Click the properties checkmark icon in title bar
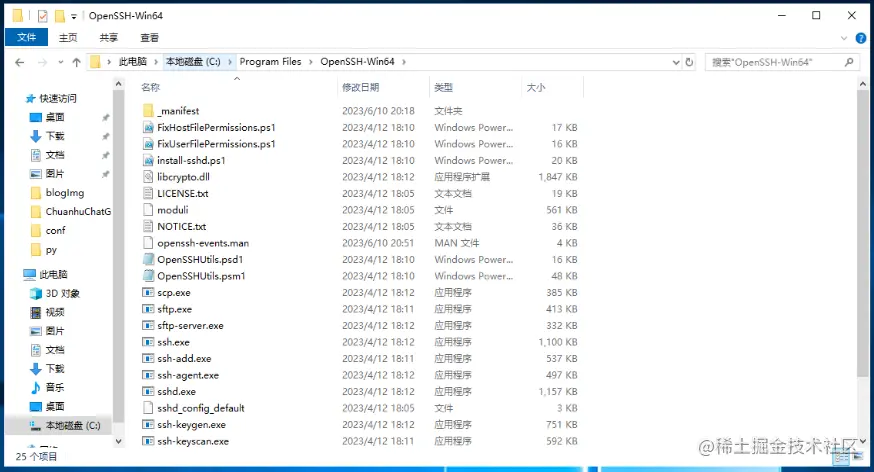 42,16
